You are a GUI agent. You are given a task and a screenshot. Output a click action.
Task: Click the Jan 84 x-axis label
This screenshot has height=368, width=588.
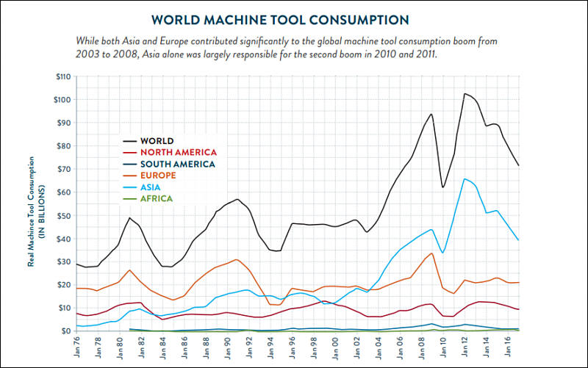163,347
